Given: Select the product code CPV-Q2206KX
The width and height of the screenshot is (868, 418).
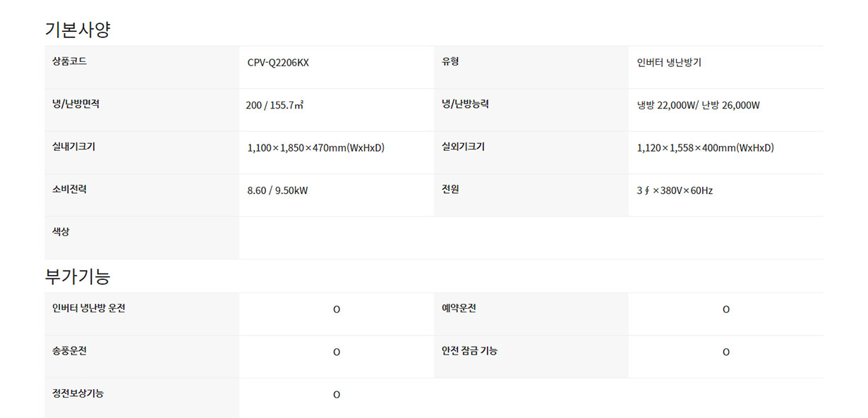Looking at the screenshot, I should click(278, 63).
